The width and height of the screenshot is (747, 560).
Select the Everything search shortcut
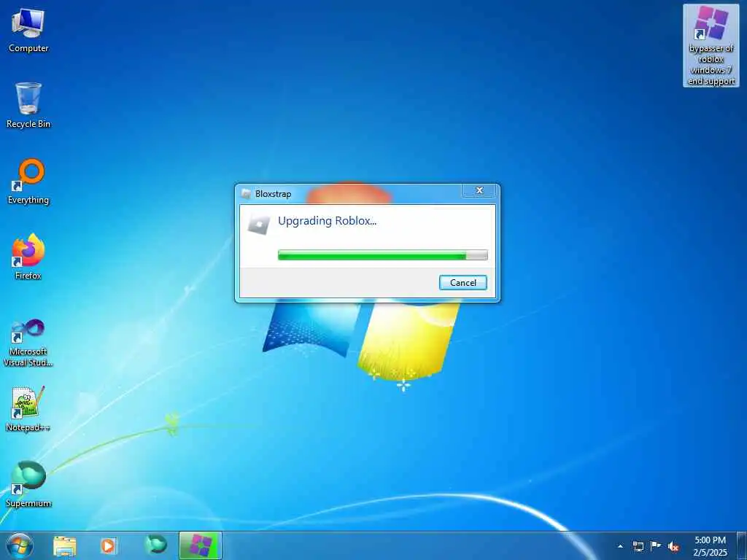28,182
